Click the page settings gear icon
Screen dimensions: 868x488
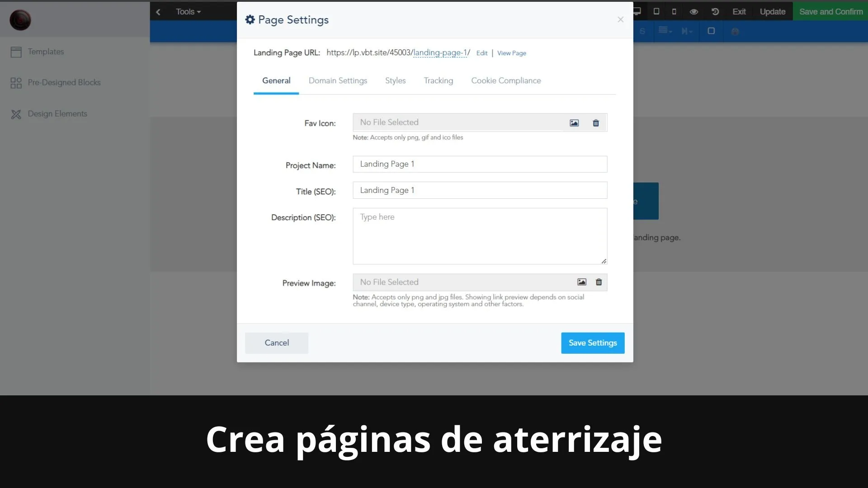250,20
